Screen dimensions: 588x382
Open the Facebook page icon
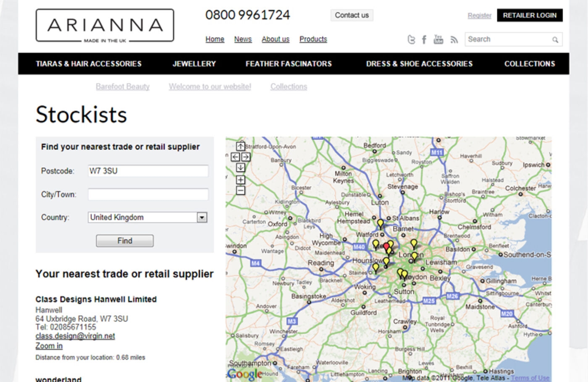click(x=424, y=39)
